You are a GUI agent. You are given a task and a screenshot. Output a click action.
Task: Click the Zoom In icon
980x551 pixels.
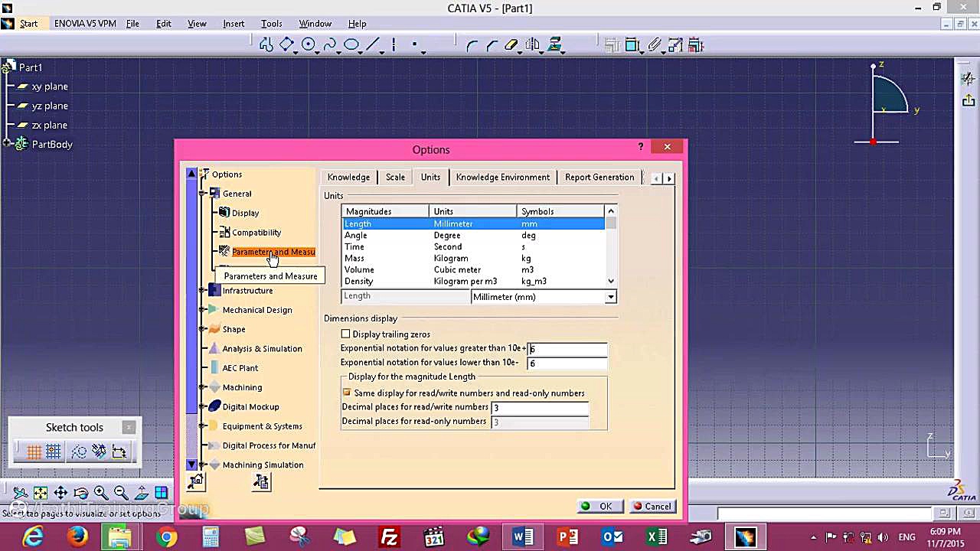[x=100, y=493]
